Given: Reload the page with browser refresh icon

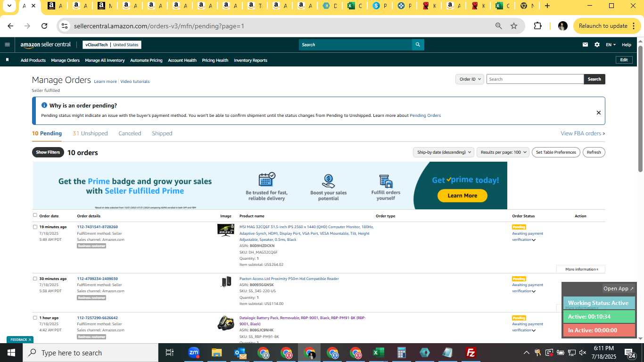Looking at the screenshot, I should point(44,26).
